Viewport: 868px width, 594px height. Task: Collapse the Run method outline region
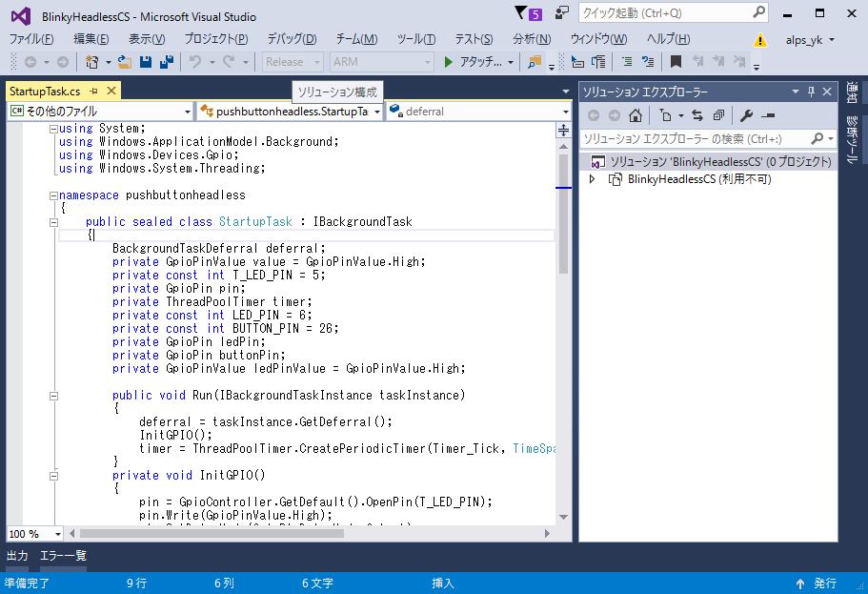pyautogui.click(x=53, y=396)
